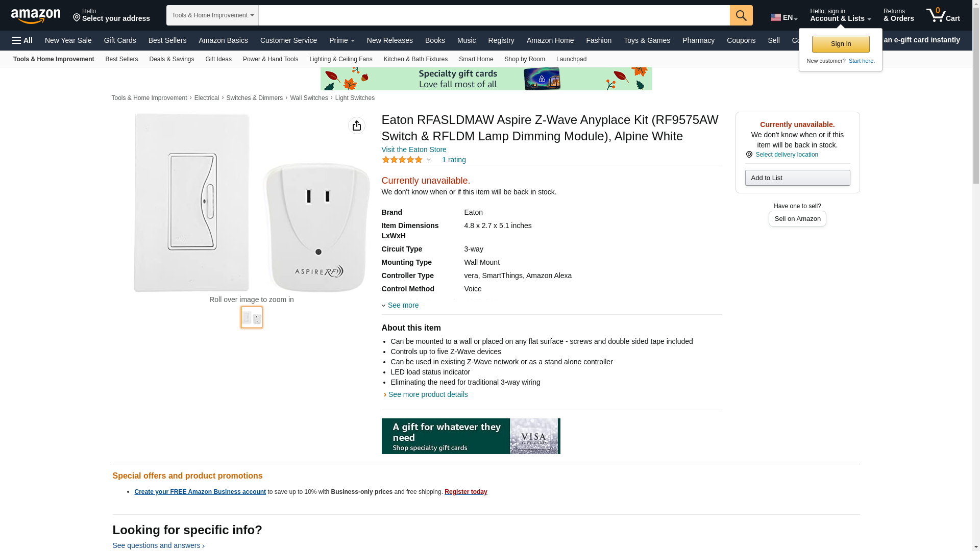Select the product image thumbnail

tap(252, 317)
